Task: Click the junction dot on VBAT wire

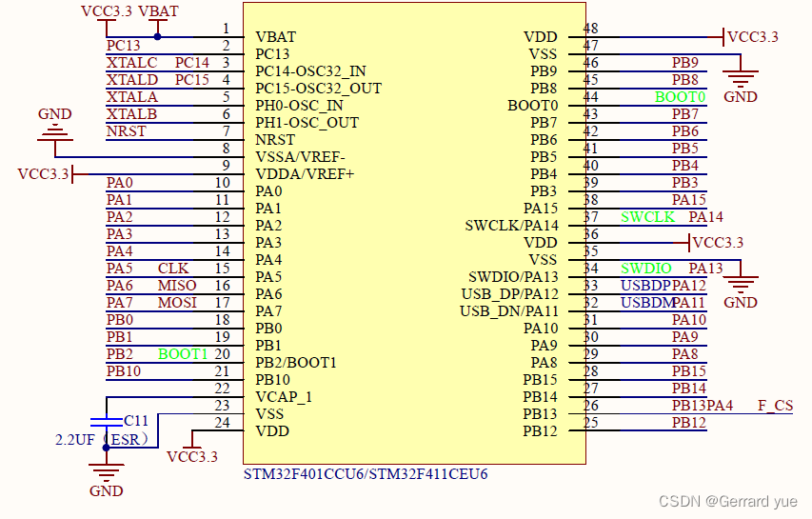Action: click(x=157, y=37)
